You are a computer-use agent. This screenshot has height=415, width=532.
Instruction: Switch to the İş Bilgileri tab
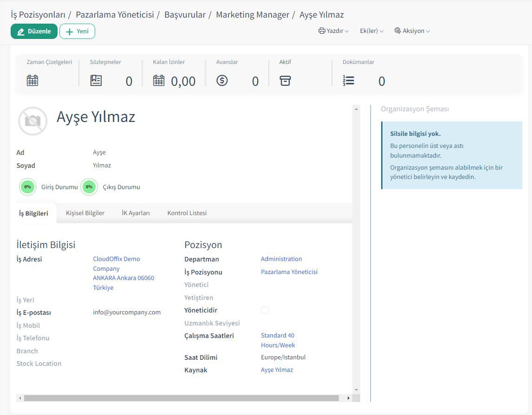[x=33, y=213]
